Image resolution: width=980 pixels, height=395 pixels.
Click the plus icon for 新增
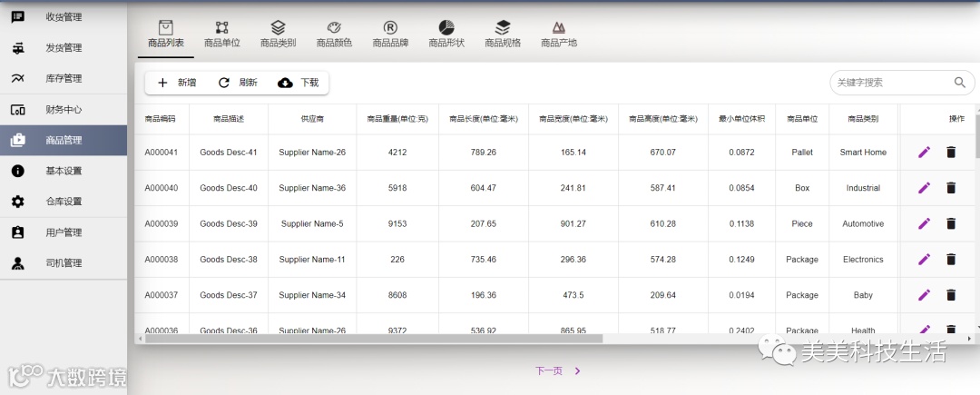point(162,83)
